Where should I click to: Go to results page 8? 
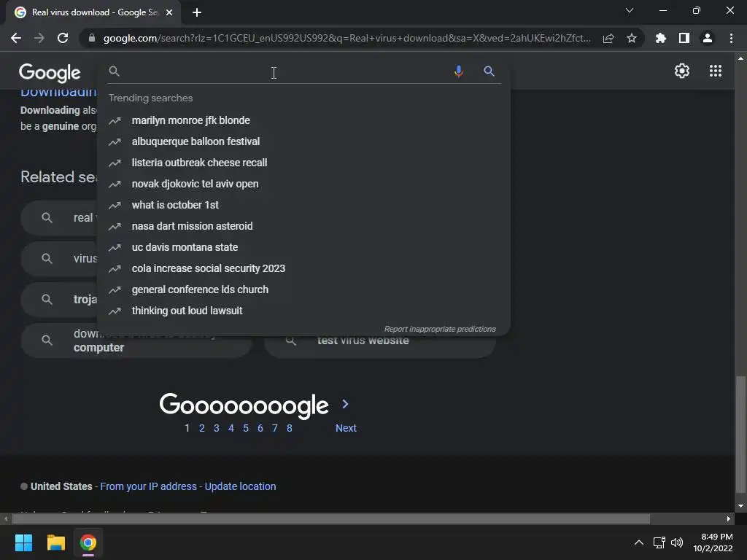(289, 428)
